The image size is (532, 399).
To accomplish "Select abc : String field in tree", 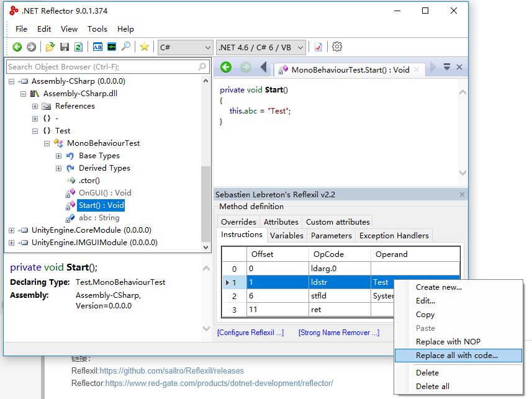I will (x=99, y=218).
